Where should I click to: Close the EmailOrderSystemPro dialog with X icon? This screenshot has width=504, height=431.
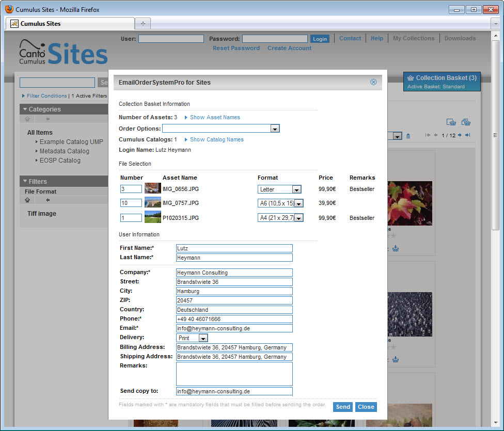(x=373, y=82)
